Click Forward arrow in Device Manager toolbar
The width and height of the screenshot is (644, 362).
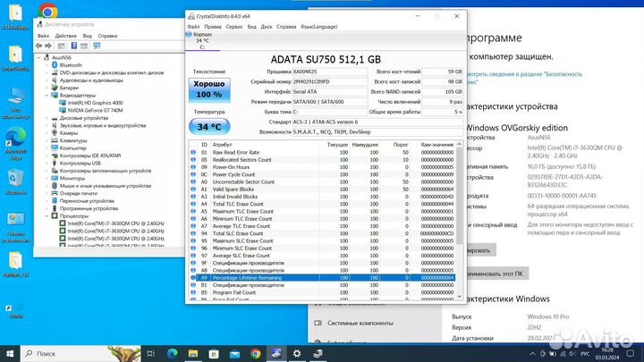coord(48,46)
